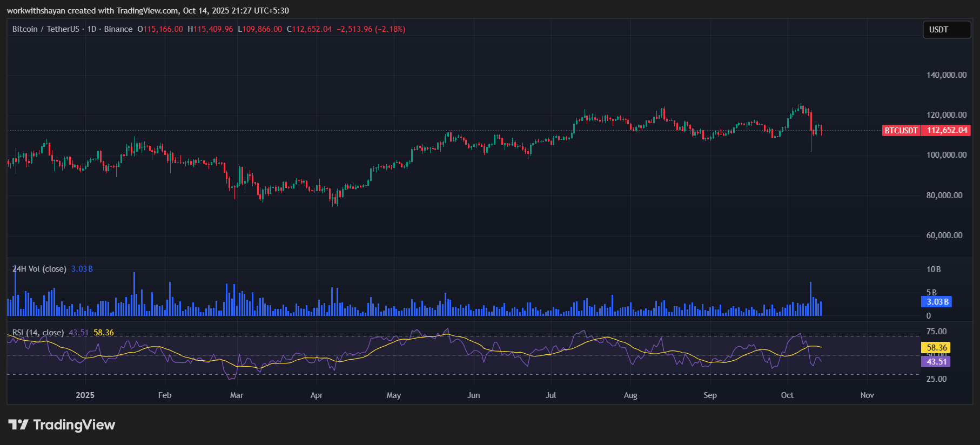Image resolution: width=980 pixels, height=445 pixels.
Task: Click the blue 3.03B volume axis label
Action: tap(937, 302)
